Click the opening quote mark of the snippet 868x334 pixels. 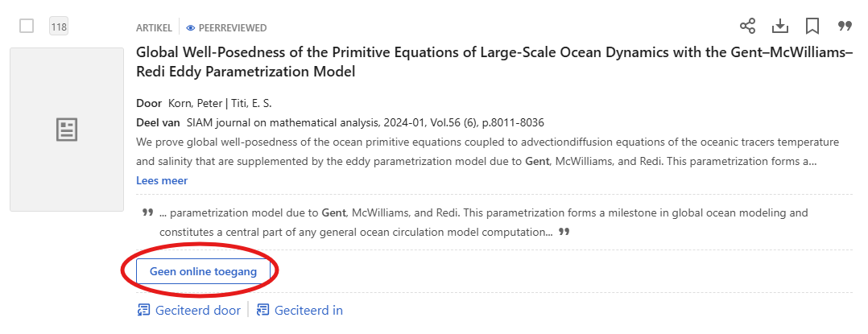click(147, 213)
